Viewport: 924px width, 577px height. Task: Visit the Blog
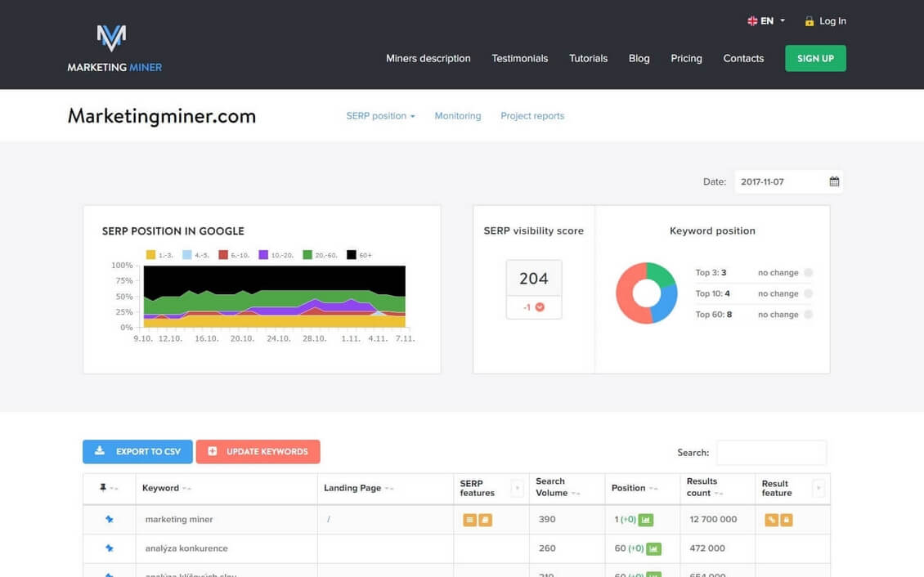(x=639, y=58)
